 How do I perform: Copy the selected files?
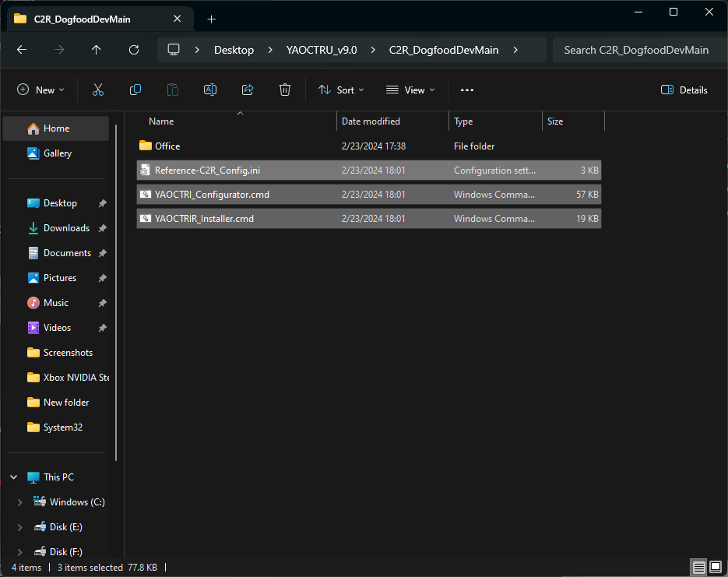tap(135, 90)
